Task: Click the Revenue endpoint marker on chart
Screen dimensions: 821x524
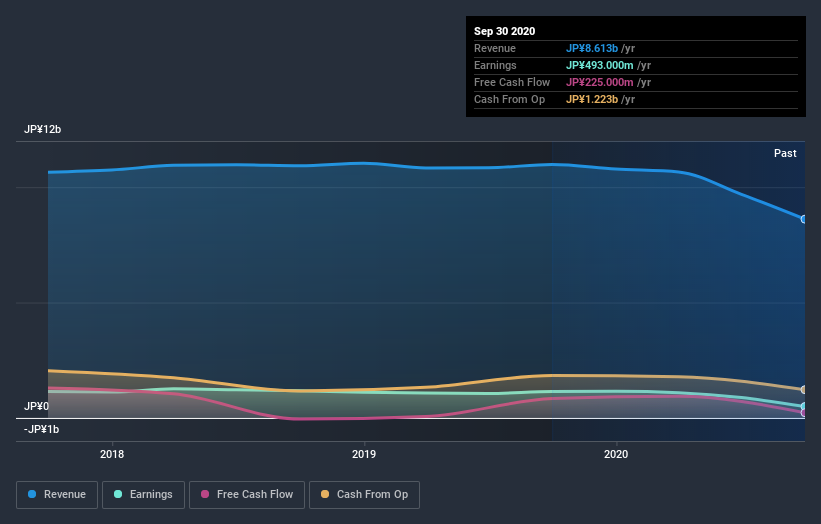Action: click(804, 219)
